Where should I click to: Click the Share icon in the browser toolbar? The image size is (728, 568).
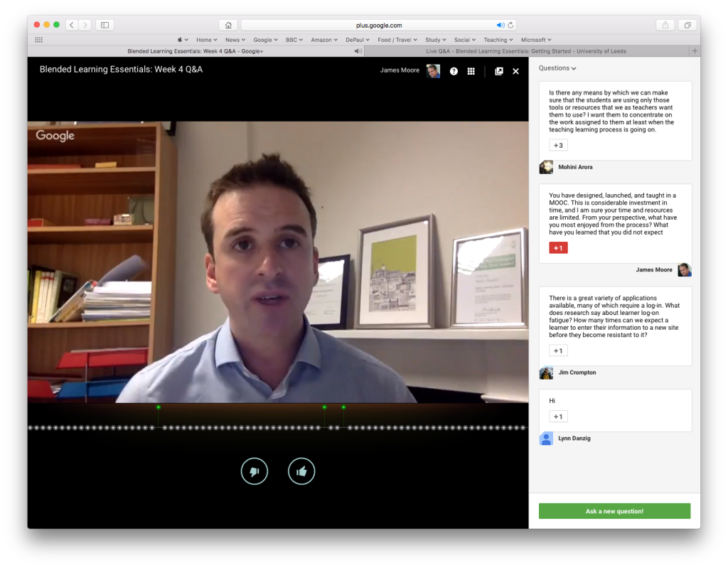[x=665, y=24]
